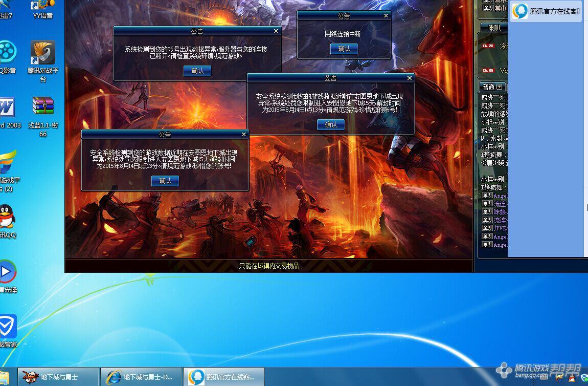This screenshot has height=386, width=588.
Task: Click the 网络连接中断 message text
Action: pyautogui.click(x=343, y=34)
